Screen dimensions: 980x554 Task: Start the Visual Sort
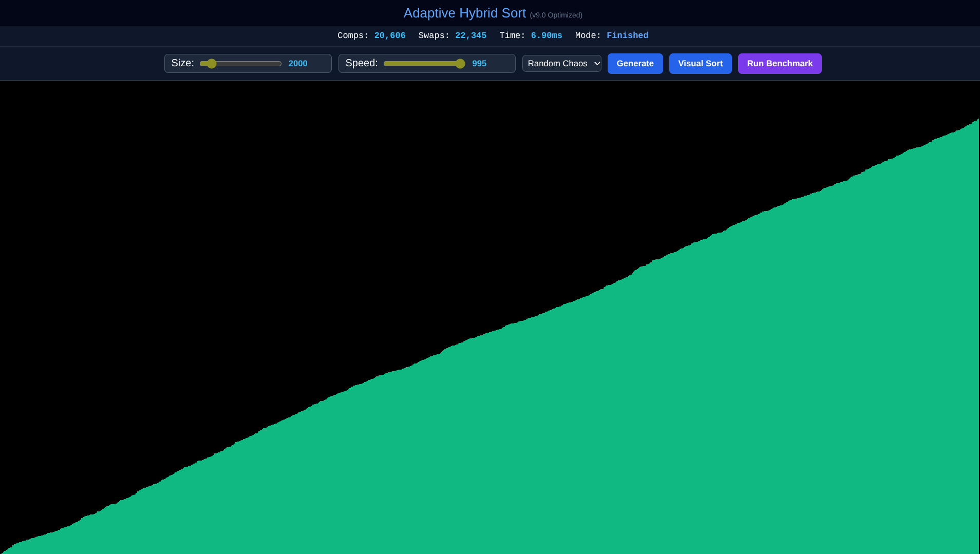701,64
